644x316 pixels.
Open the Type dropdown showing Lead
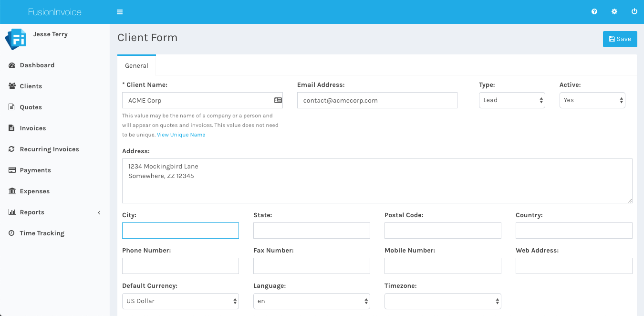511,100
